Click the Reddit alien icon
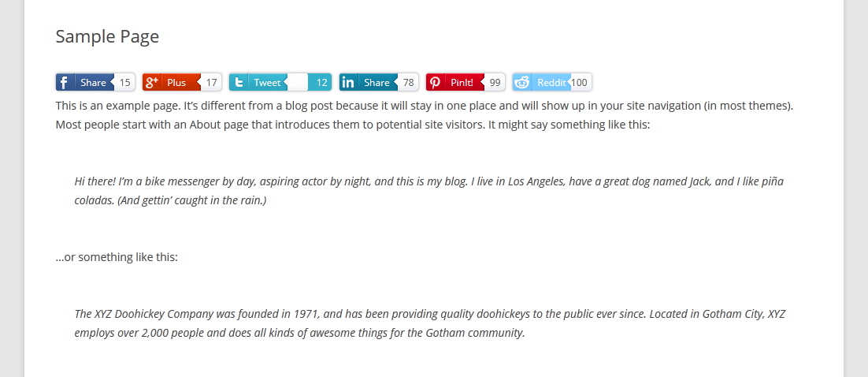 (x=522, y=83)
